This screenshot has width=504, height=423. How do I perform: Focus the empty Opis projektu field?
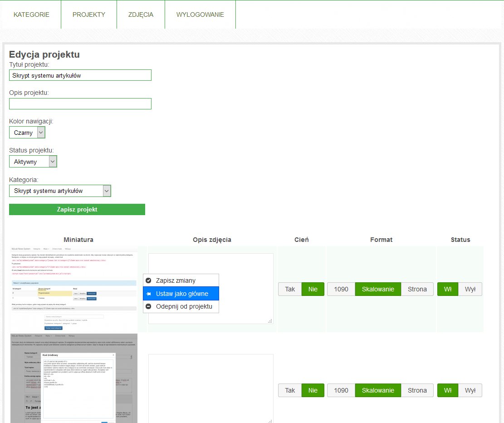tap(80, 104)
